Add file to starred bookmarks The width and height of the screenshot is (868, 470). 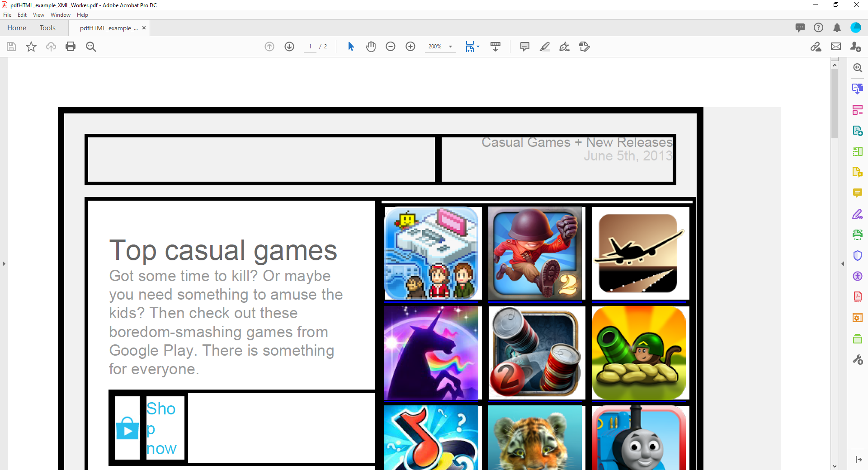[x=31, y=47]
